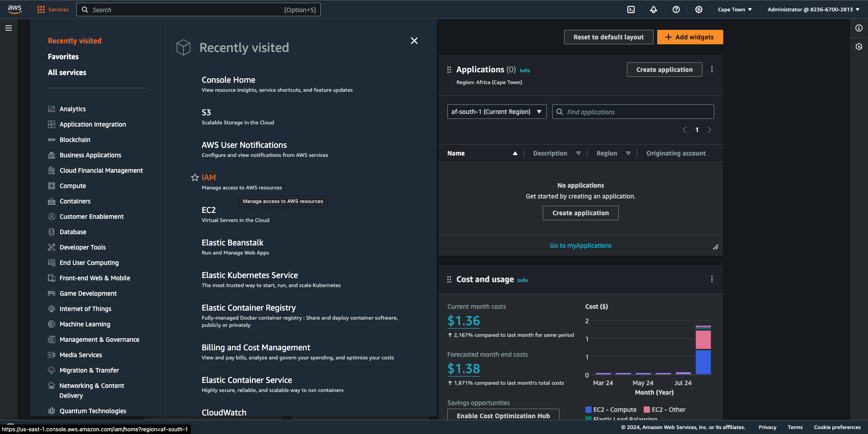The image size is (868, 434).
Task: Open Elastic Beanstalk service
Action: pos(232,243)
